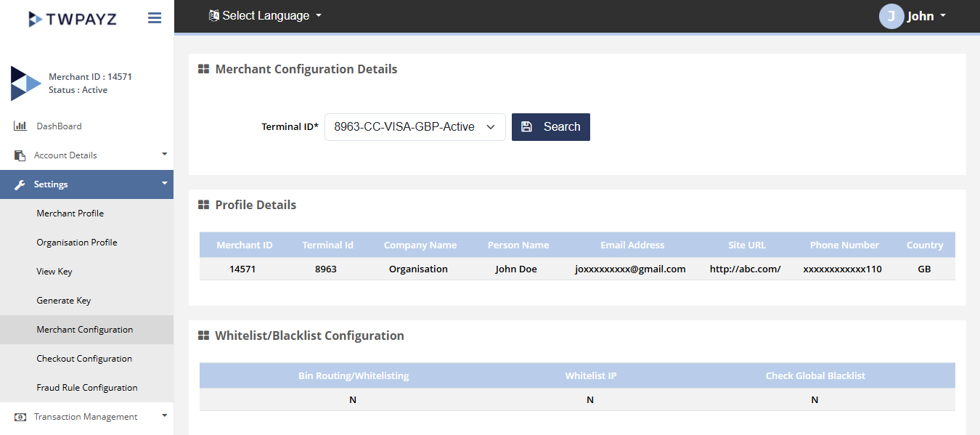The width and height of the screenshot is (980, 435).
Task: Click the Settings wrench icon
Action: (x=20, y=184)
